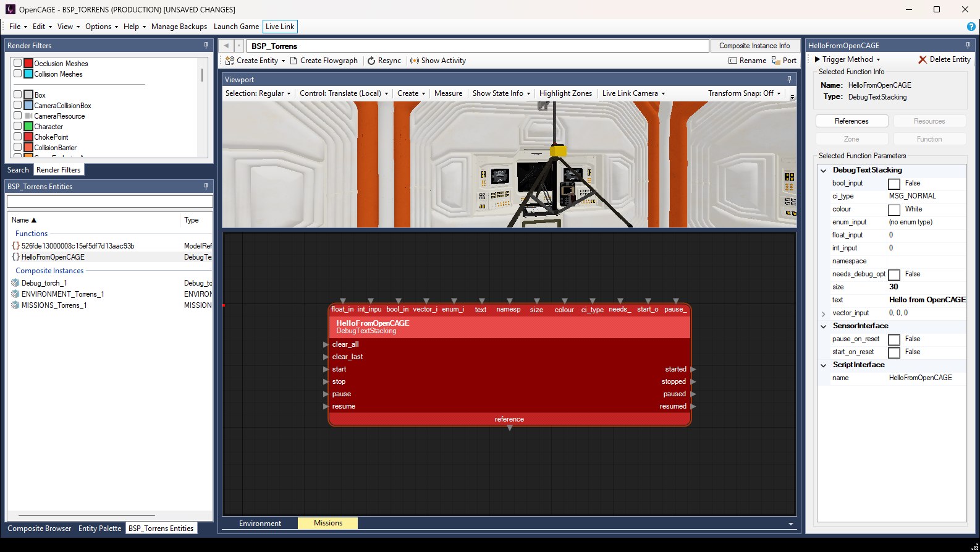980x552 pixels.
Task: Enable Collision Meshes render filter
Action: tap(18, 74)
